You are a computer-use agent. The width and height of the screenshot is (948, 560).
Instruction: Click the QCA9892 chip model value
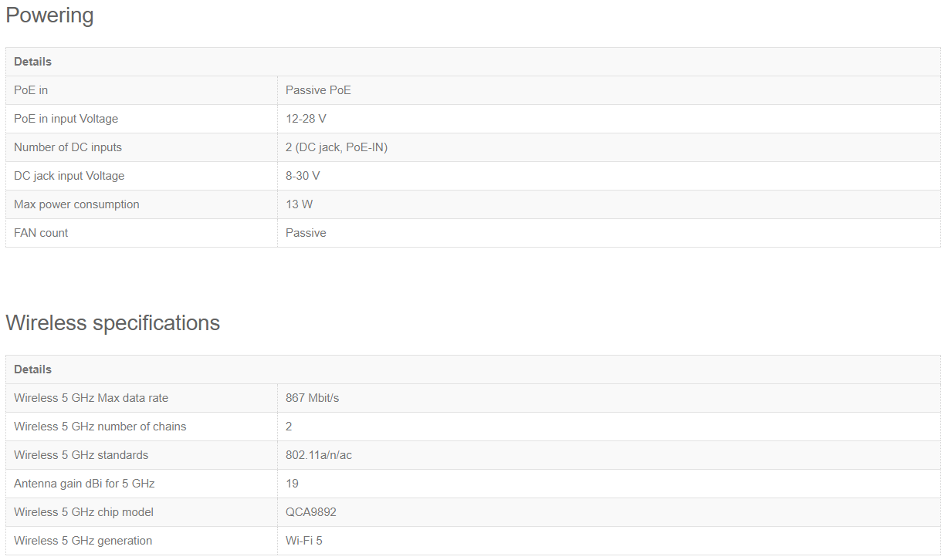click(311, 512)
